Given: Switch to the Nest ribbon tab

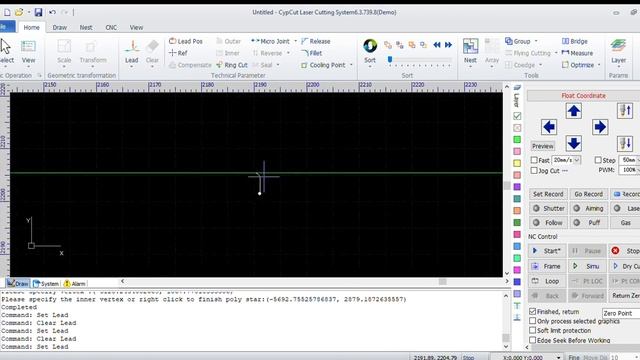Looking at the screenshot, I should point(86,27).
